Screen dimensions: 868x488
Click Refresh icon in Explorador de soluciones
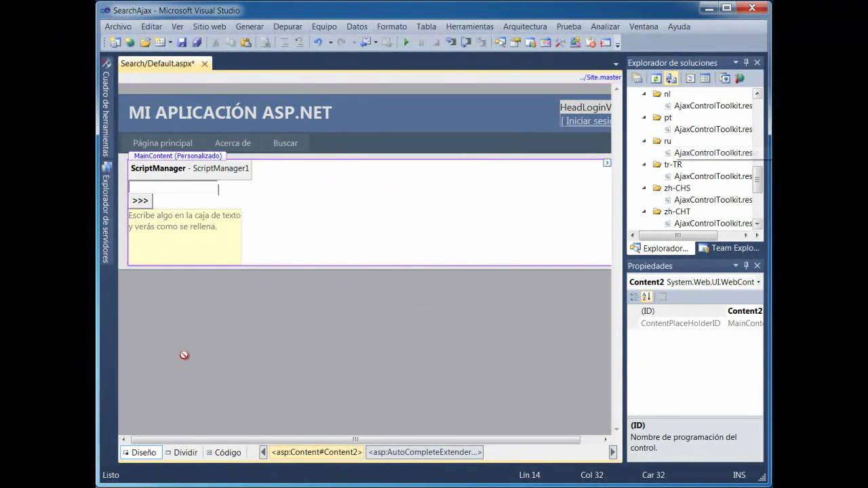pyautogui.click(x=656, y=78)
